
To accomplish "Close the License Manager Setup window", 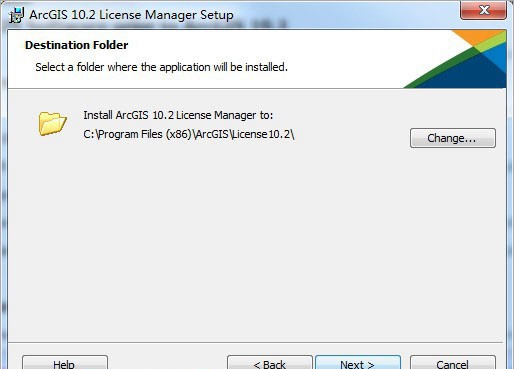I will pos(483,10).
